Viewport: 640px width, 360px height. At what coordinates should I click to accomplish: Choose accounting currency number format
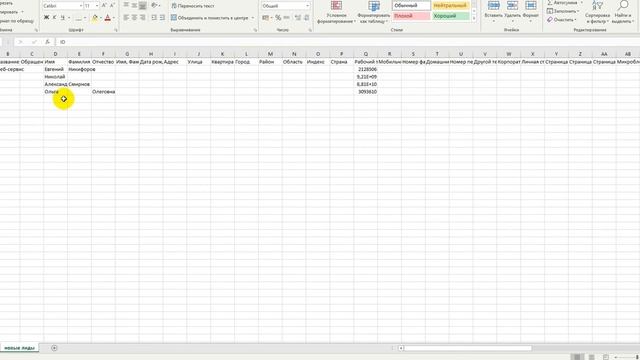265,18
